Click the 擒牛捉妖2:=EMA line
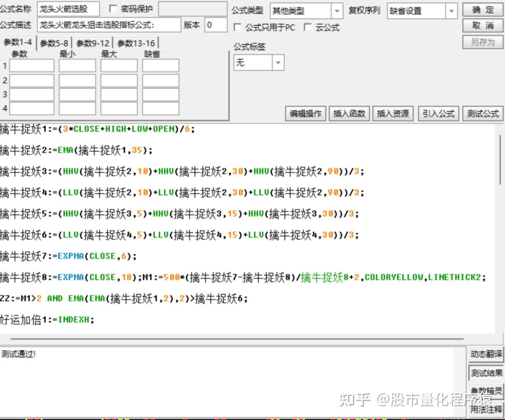 click(76, 150)
